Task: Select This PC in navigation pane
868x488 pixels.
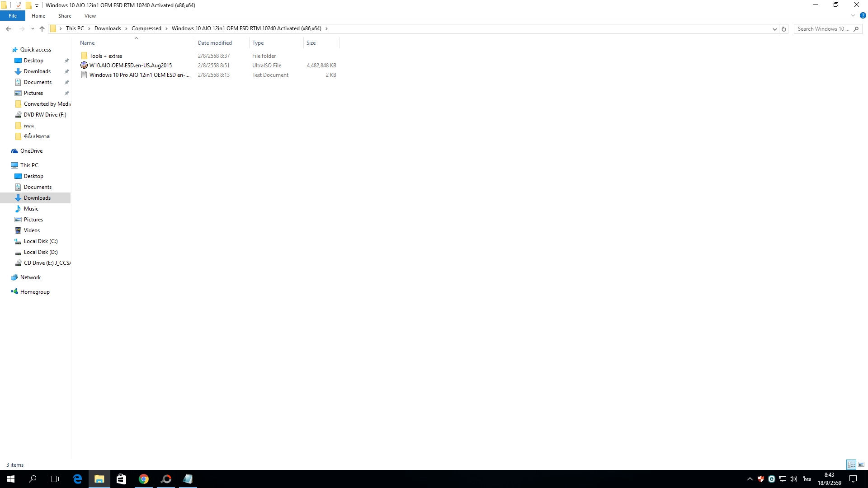Action: pos(29,165)
